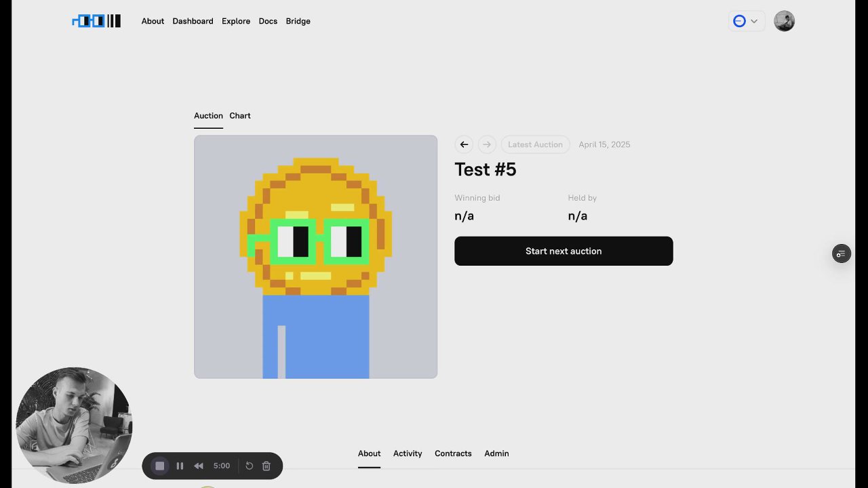The image size is (868, 488).
Task: Restart the recording
Action: tap(249, 466)
